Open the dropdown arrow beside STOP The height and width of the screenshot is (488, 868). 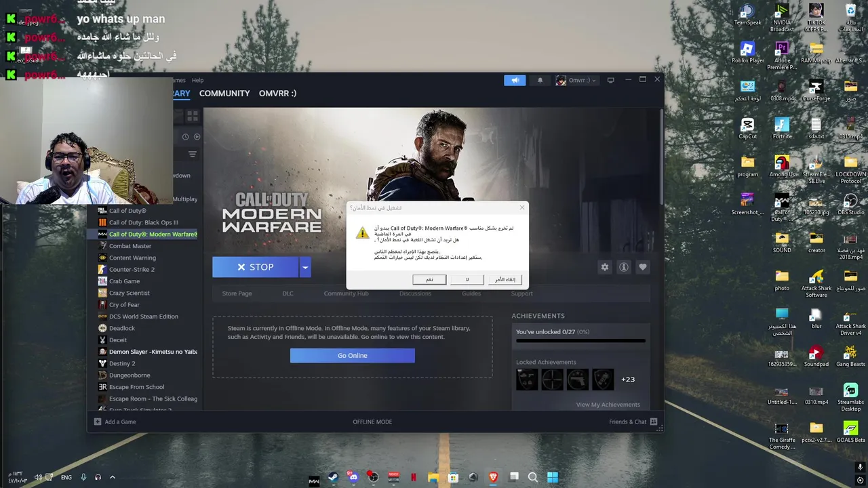point(305,267)
